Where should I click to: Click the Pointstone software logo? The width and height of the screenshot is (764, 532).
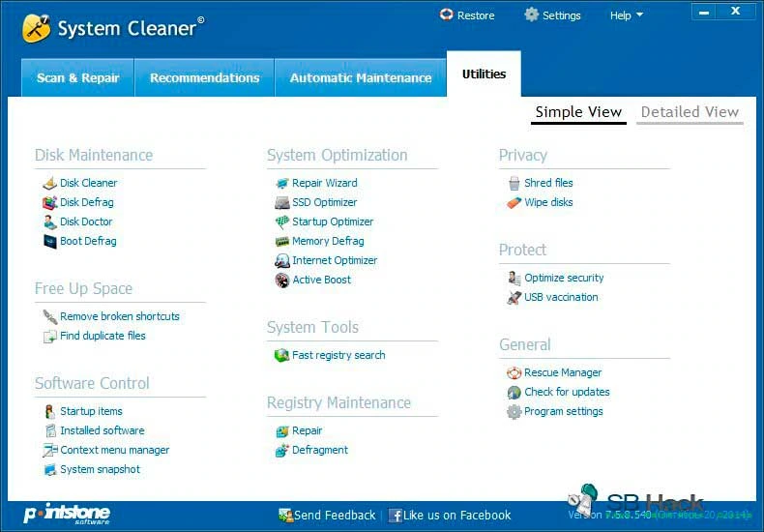pos(67,514)
